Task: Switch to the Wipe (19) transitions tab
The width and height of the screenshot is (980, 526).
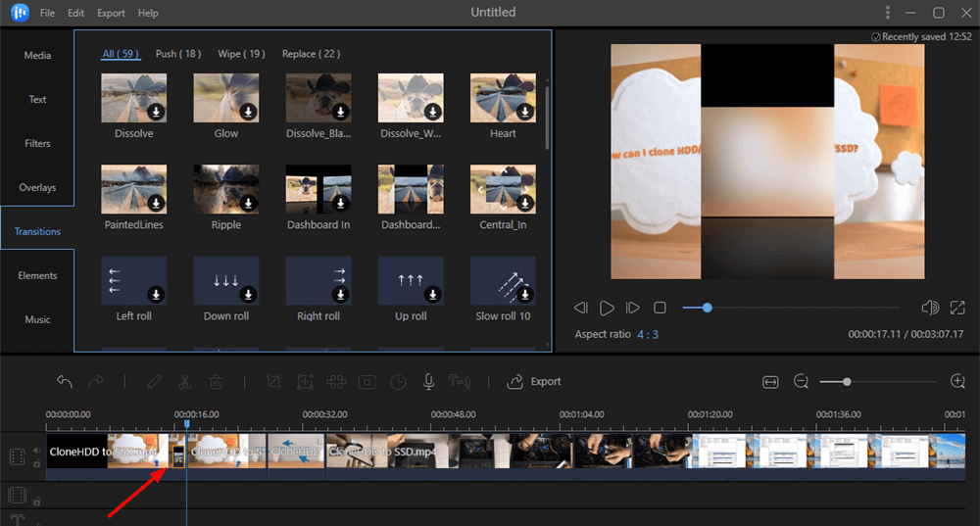Action: tap(241, 54)
